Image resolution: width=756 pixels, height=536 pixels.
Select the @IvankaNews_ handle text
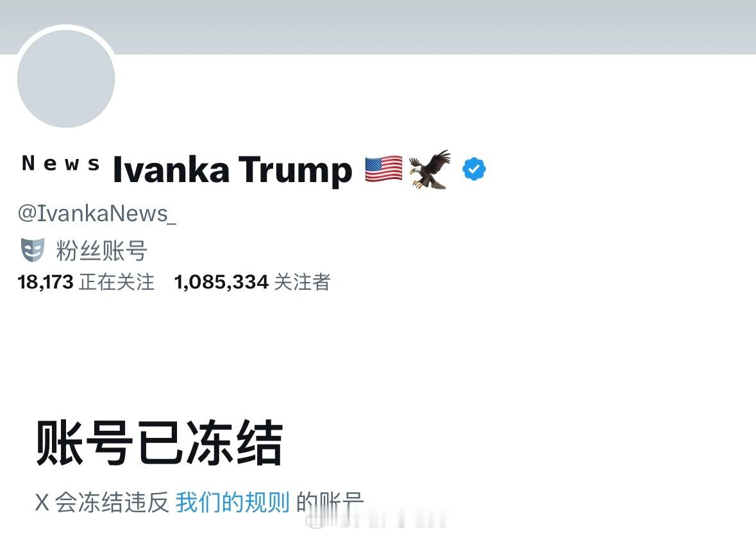(x=97, y=214)
